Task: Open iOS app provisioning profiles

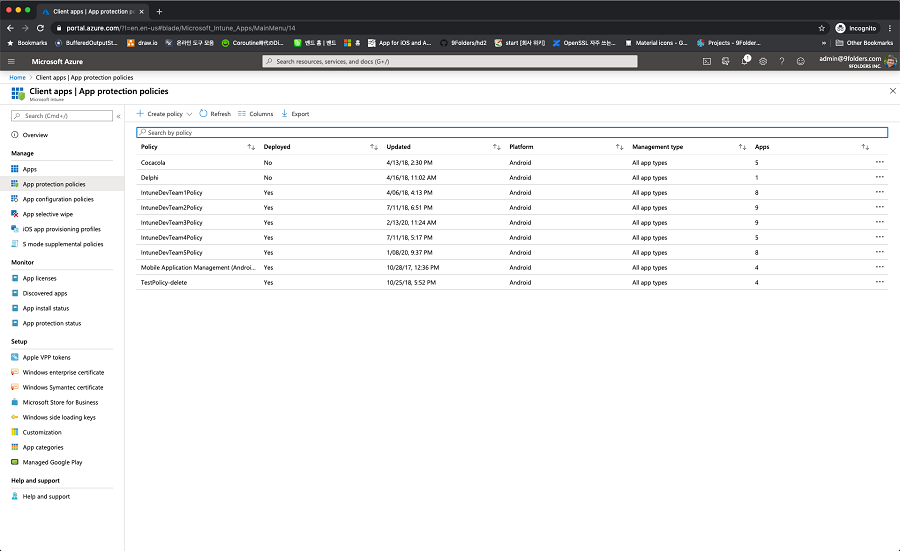Action: coord(61,229)
